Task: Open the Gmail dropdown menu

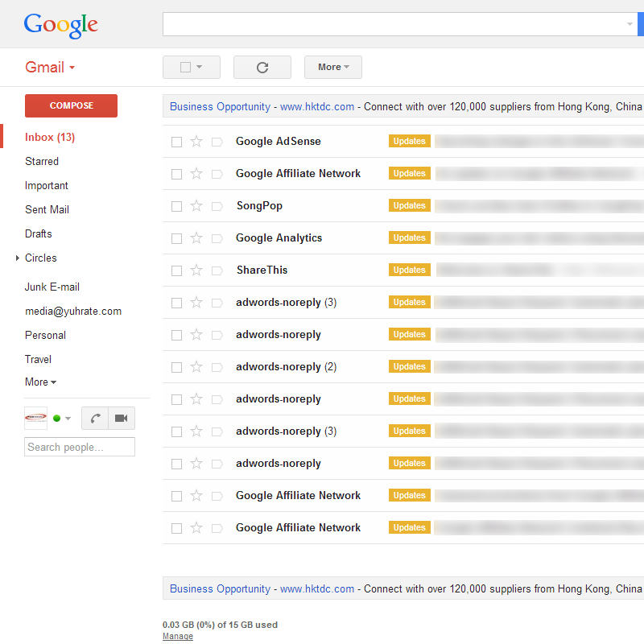Action: pos(50,68)
